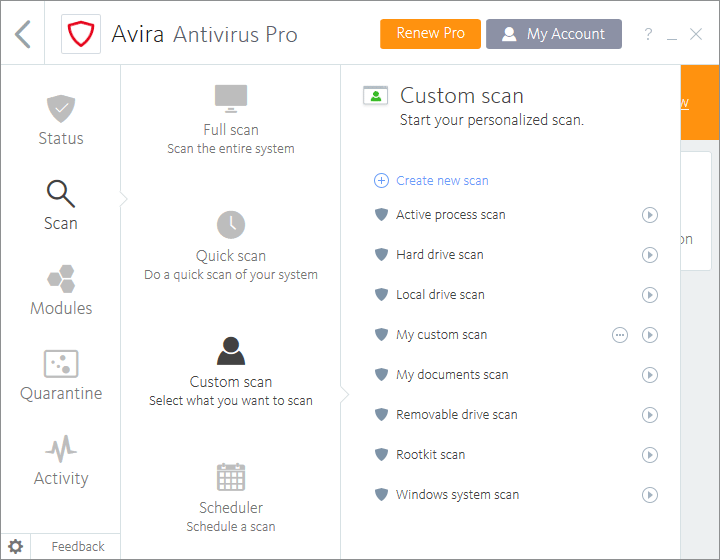This screenshot has width=720, height=560.
Task: Select the Removable drive scan text
Action: (x=456, y=414)
